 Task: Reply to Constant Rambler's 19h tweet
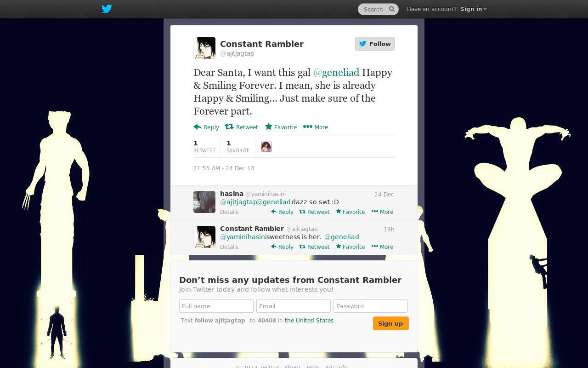click(282, 247)
